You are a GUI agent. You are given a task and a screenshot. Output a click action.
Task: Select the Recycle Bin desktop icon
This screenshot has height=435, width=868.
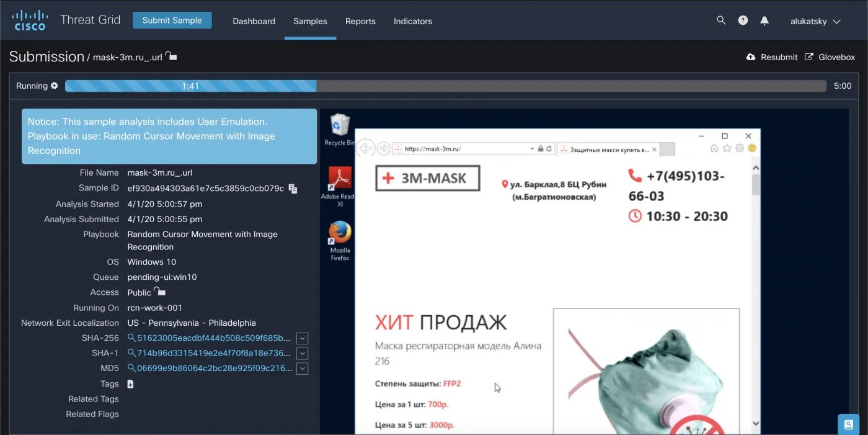coord(339,130)
